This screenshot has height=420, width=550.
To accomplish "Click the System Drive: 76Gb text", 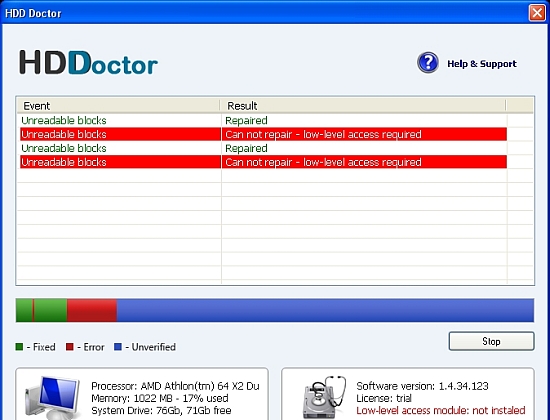I will click(x=161, y=410).
